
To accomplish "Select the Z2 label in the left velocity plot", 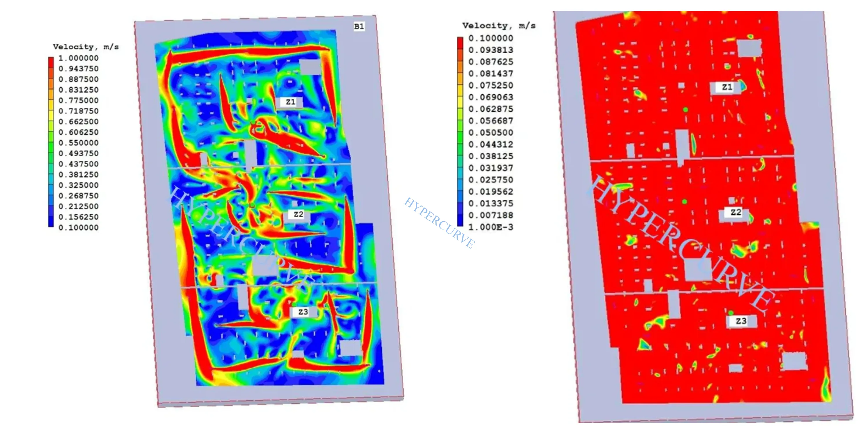I will click(298, 214).
